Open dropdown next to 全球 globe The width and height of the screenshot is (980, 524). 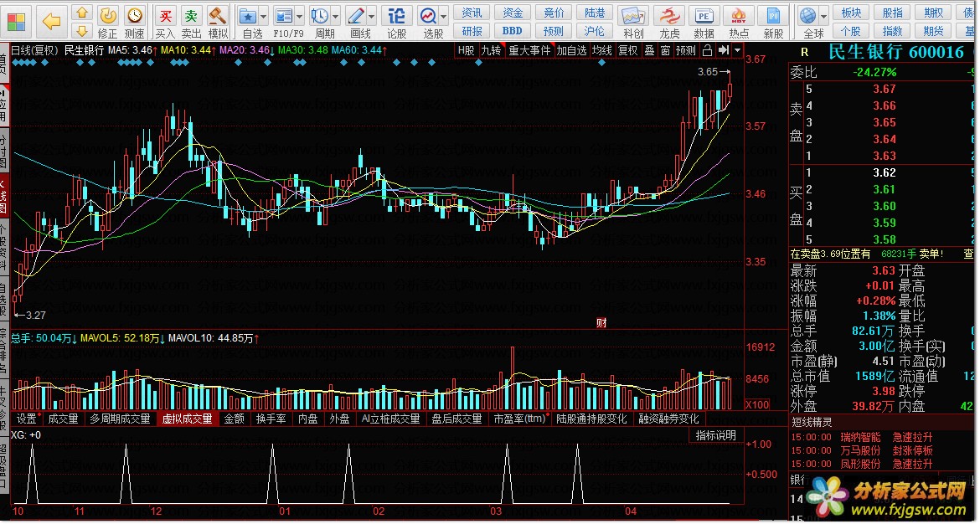click(823, 16)
